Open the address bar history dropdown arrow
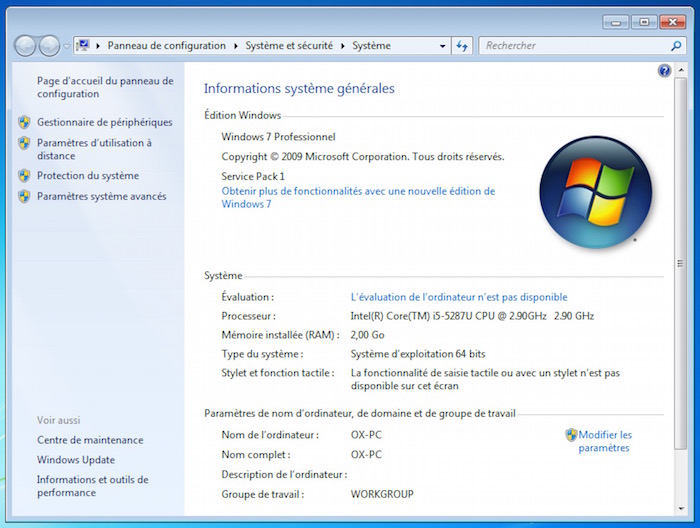The image size is (700, 528). point(443,46)
